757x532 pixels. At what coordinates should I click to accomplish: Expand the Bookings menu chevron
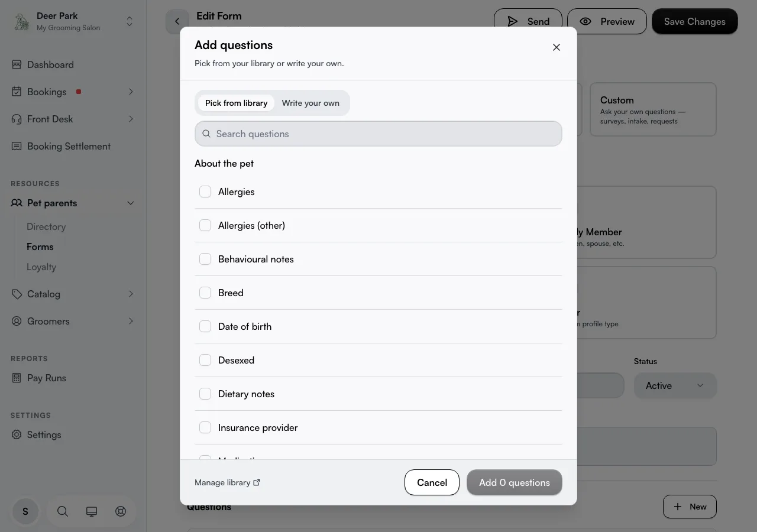(131, 92)
